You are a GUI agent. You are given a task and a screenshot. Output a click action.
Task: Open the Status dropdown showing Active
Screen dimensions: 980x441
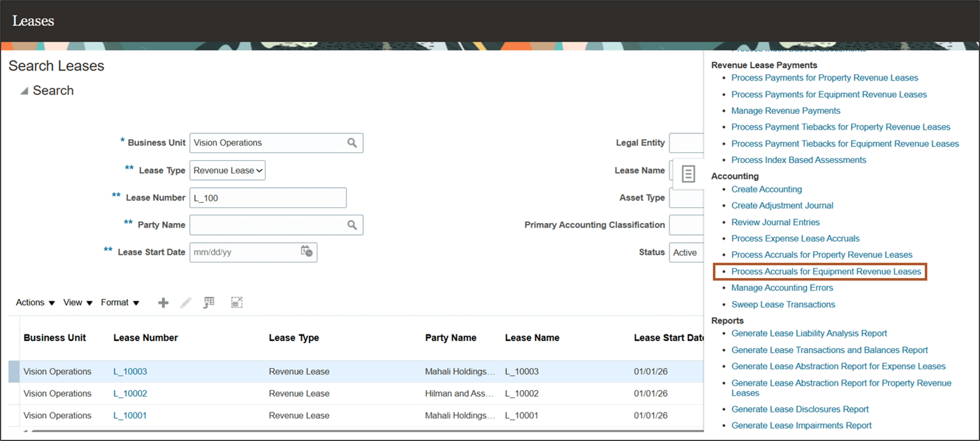coord(686,252)
